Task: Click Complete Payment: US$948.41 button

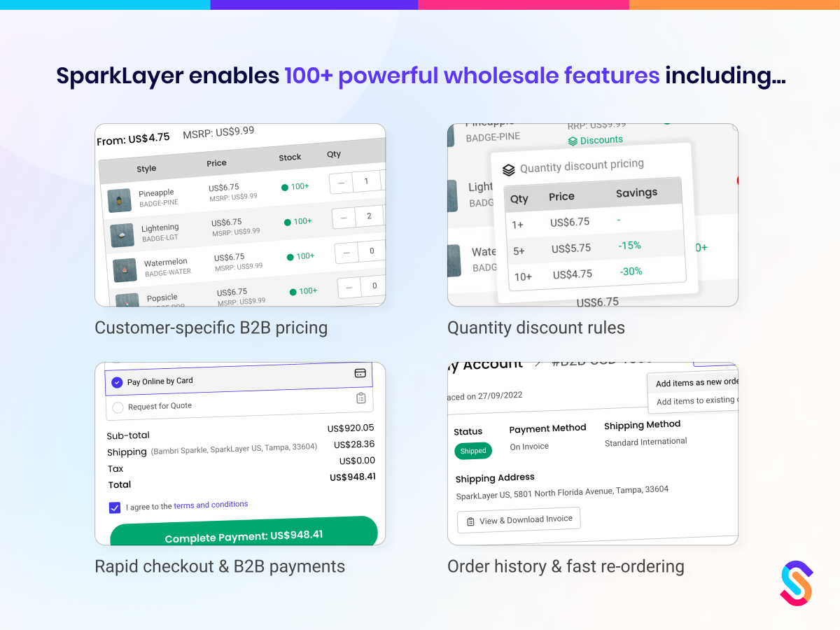Action: coord(244,533)
